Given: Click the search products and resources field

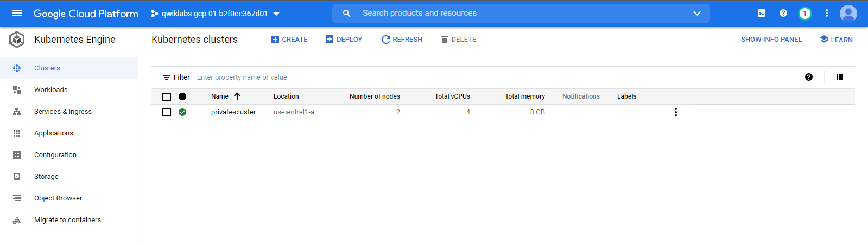Looking at the screenshot, I should pyautogui.click(x=521, y=13).
